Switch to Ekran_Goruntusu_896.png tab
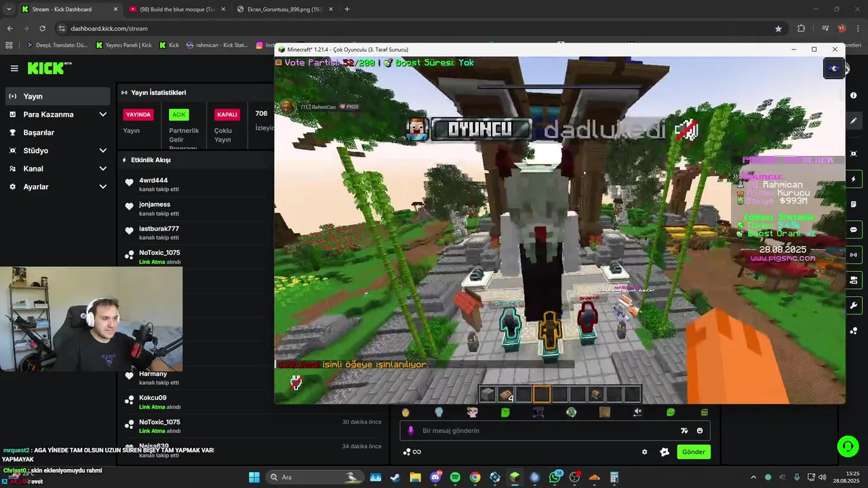This screenshot has height=488, width=868. pyautogui.click(x=283, y=9)
